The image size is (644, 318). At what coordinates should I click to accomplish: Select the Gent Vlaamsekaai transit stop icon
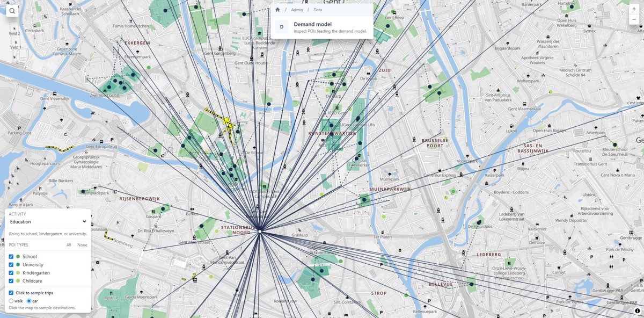pos(524,103)
